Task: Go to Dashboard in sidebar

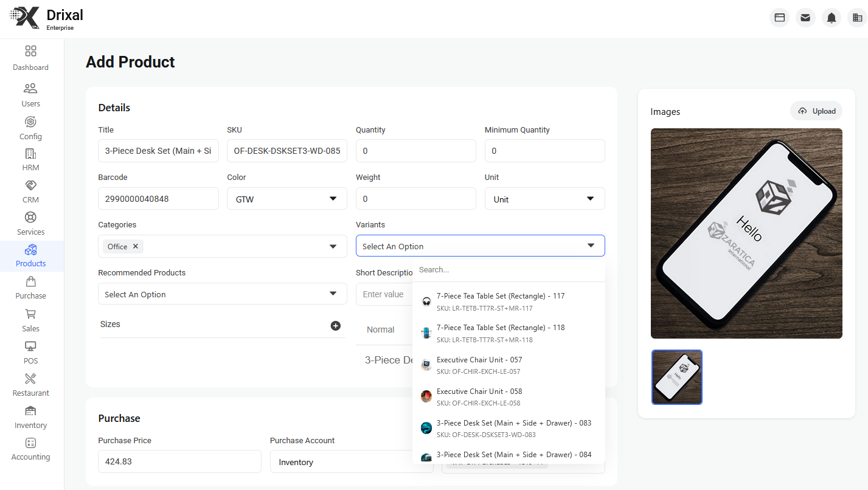Action: coord(30,58)
